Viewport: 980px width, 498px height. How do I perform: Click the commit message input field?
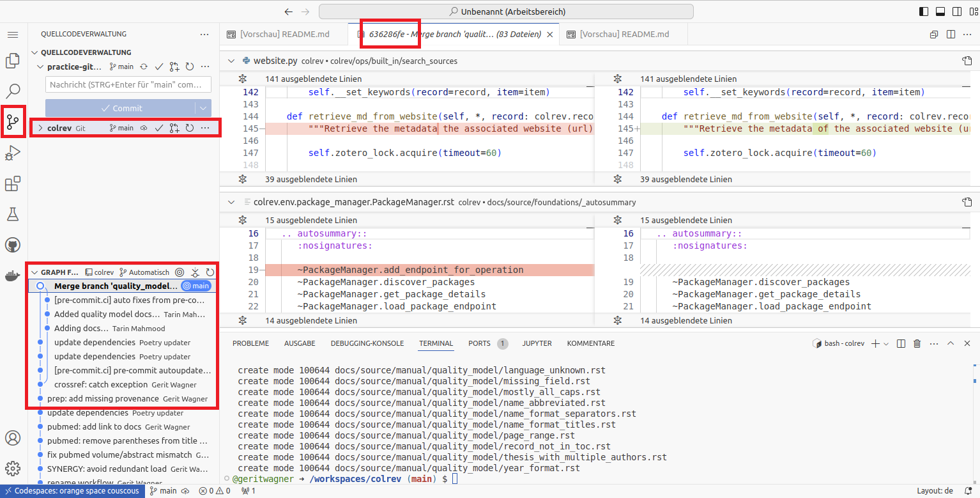128,84
